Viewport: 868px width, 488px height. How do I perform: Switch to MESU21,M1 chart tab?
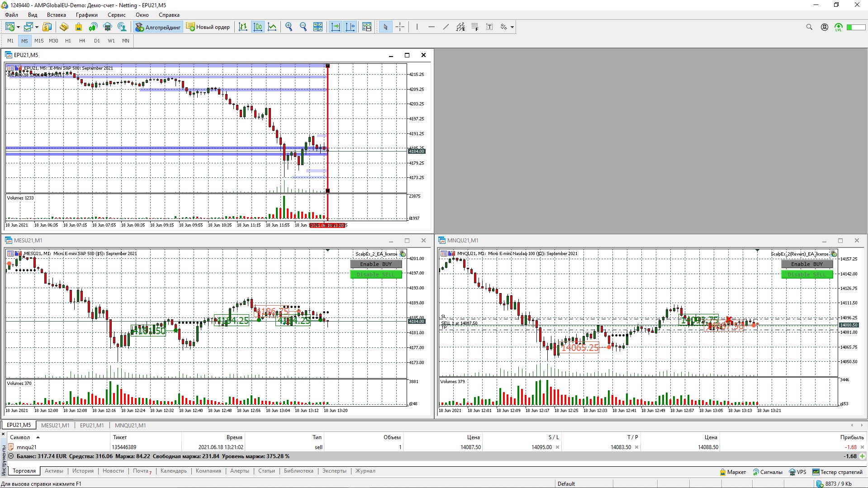pos(55,425)
